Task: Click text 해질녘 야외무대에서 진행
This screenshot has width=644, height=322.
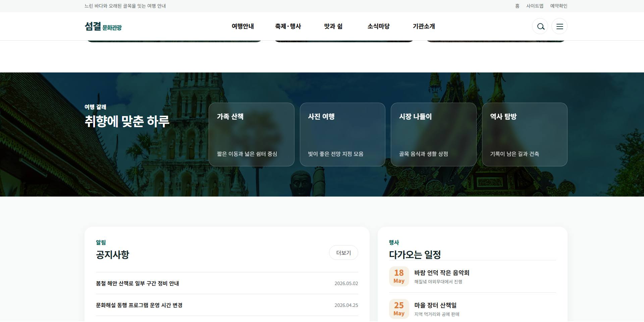Action: (438, 282)
